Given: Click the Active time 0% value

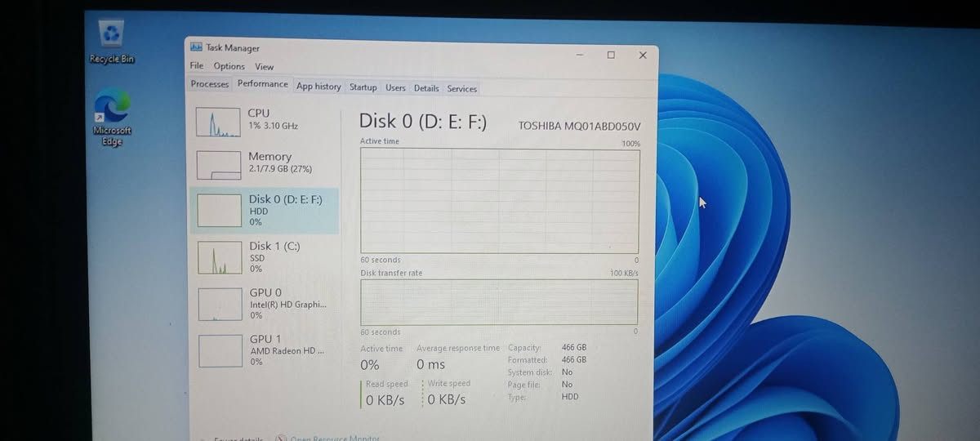Looking at the screenshot, I should [370, 365].
